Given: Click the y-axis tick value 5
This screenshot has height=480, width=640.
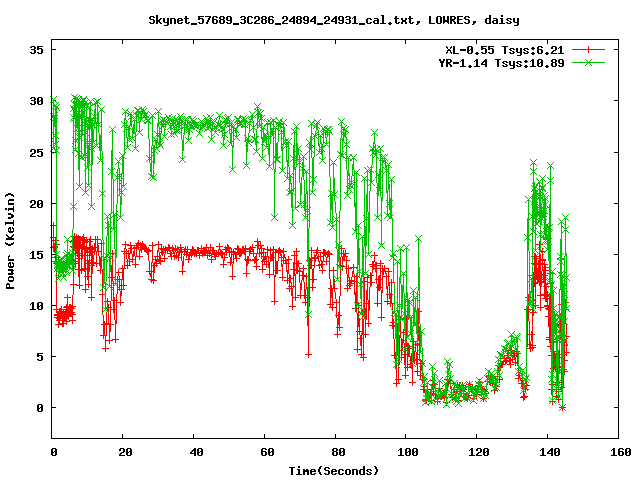Looking at the screenshot, I should [x=40, y=357].
